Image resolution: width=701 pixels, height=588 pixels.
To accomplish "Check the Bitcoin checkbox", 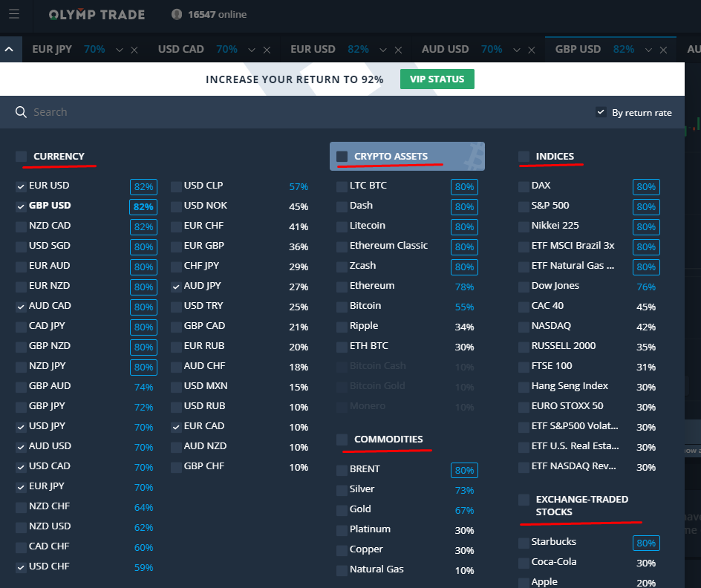I will (x=342, y=307).
